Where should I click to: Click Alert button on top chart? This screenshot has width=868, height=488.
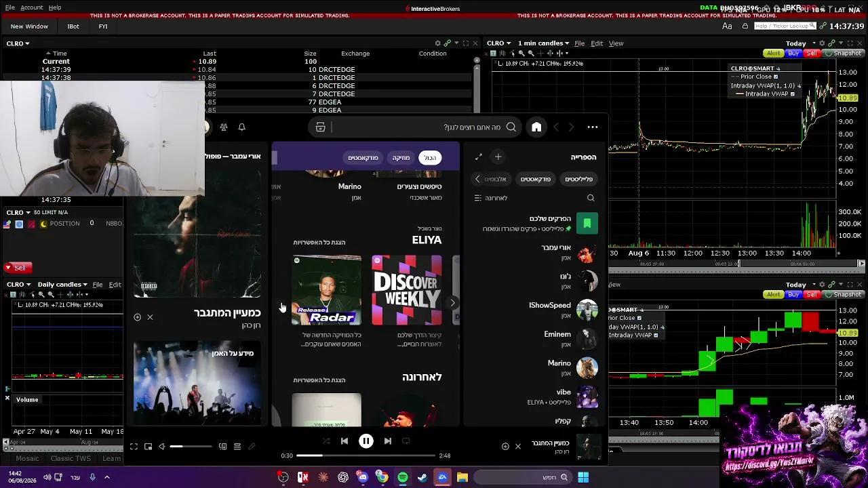(x=773, y=54)
